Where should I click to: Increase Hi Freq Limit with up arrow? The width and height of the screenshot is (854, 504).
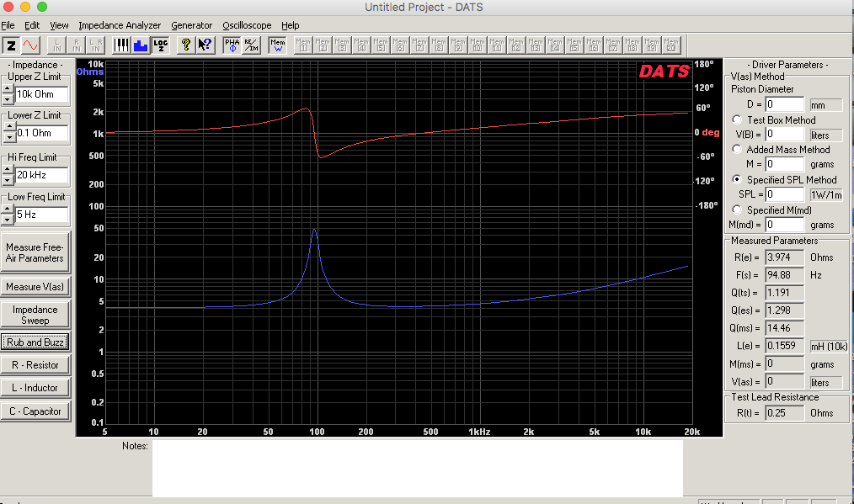tap(8, 169)
